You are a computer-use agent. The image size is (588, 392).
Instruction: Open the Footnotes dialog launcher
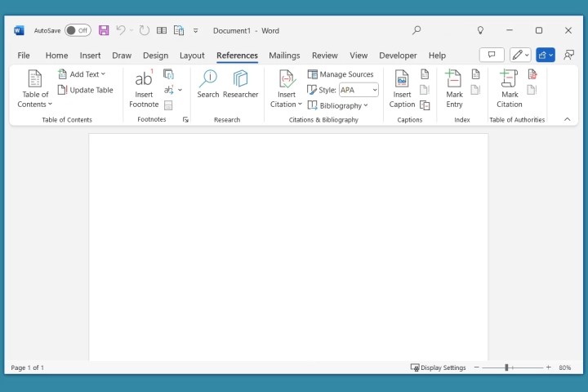coord(185,120)
